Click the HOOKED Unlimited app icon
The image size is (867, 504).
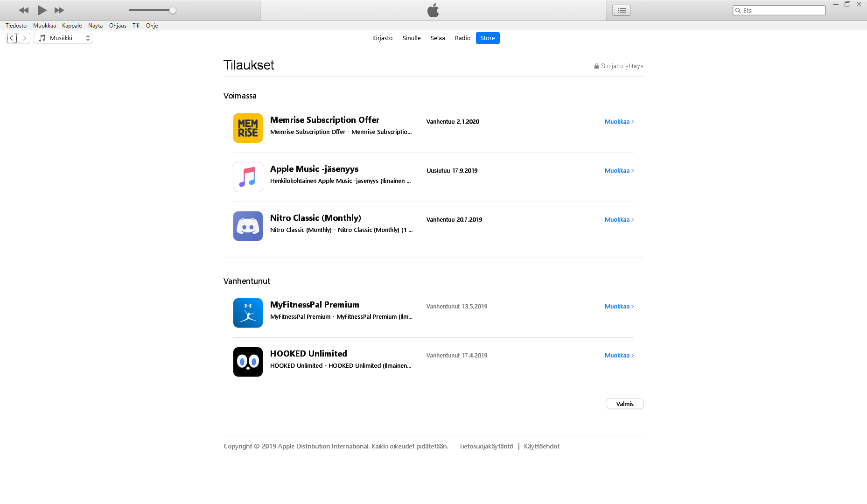[x=248, y=362]
